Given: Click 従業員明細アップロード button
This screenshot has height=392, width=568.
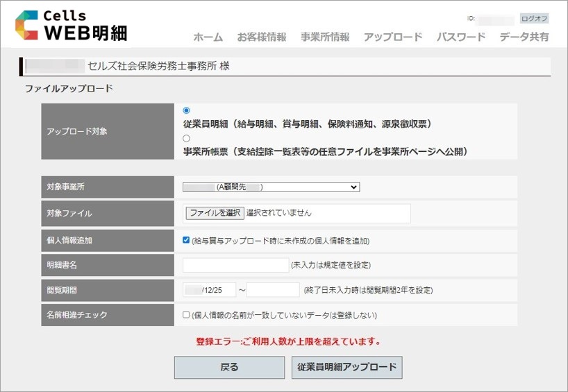Looking at the screenshot, I should pyautogui.click(x=346, y=367).
